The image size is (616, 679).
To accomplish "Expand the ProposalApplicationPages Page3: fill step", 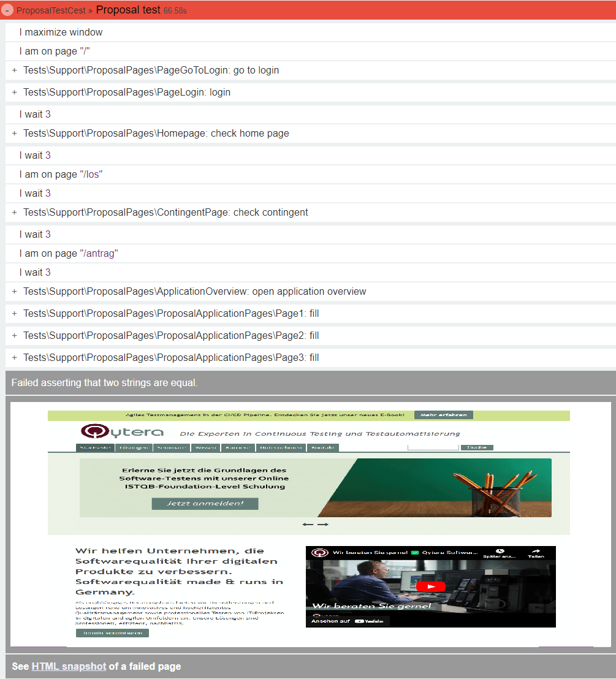I will click(13, 357).
